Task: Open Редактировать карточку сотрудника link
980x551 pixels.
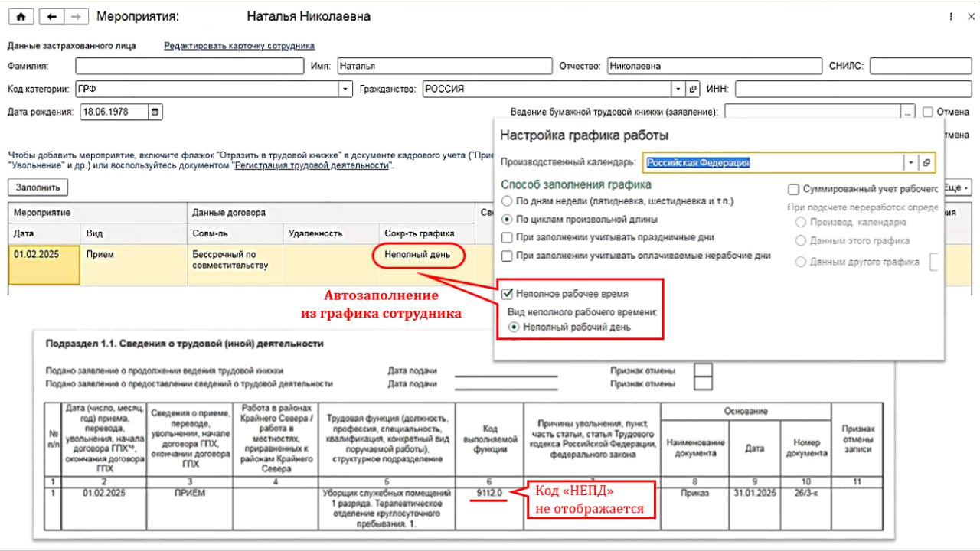Action: tap(239, 46)
